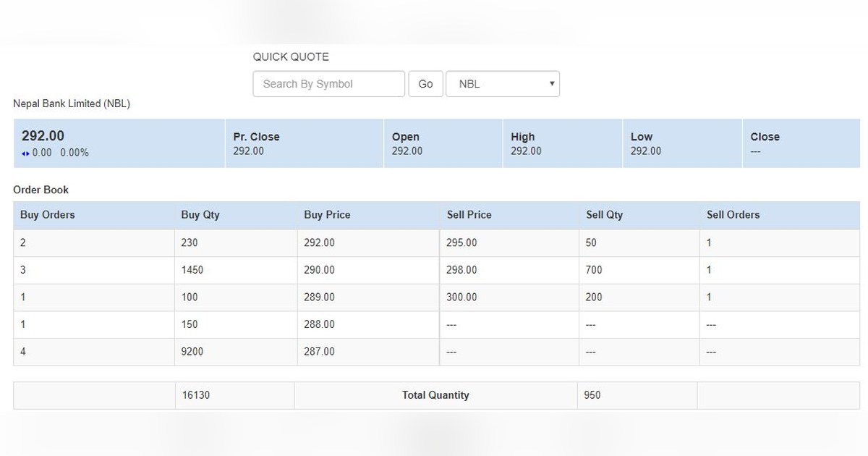Click the Close price label
This screenshot has height=456, width=868.
tap(765, 137)
